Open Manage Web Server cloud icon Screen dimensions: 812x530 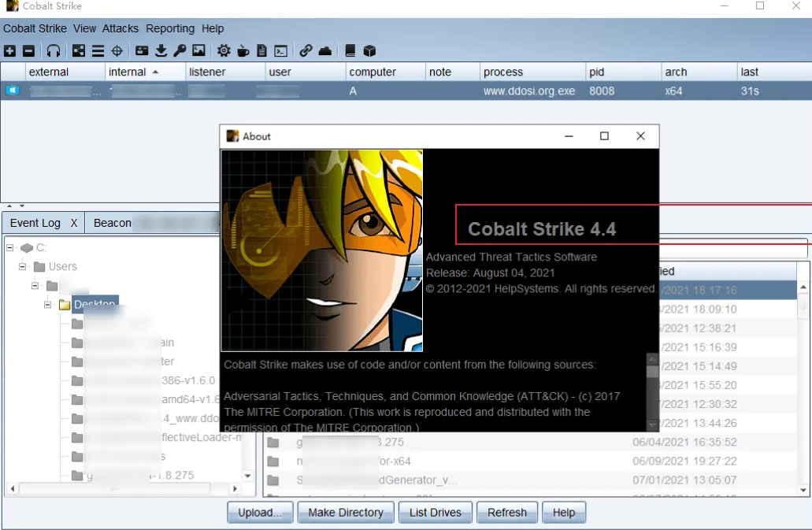click(x=324, y=50)
